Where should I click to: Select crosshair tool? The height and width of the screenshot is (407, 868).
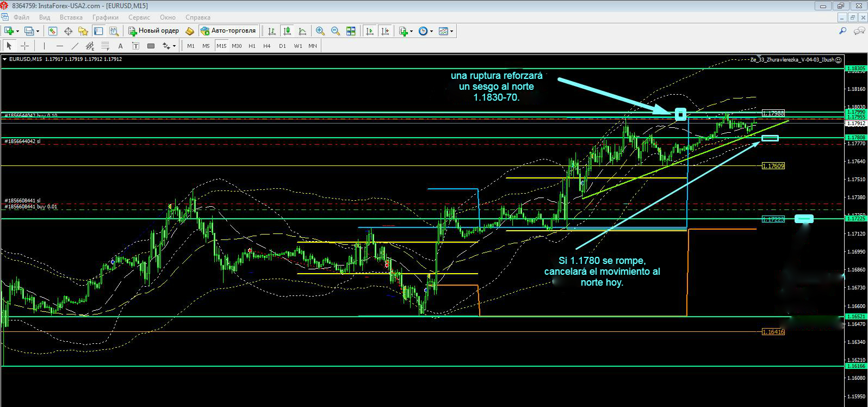coord(24,46)
